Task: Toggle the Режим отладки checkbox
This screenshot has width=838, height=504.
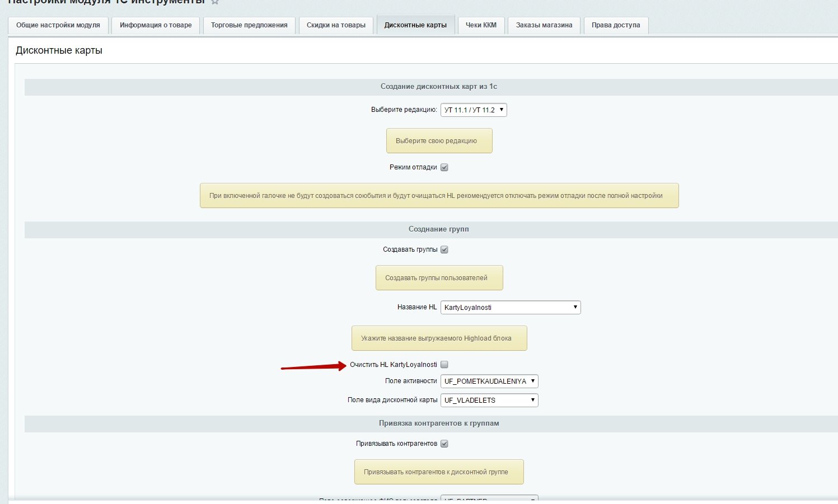Action: [444, 167]
